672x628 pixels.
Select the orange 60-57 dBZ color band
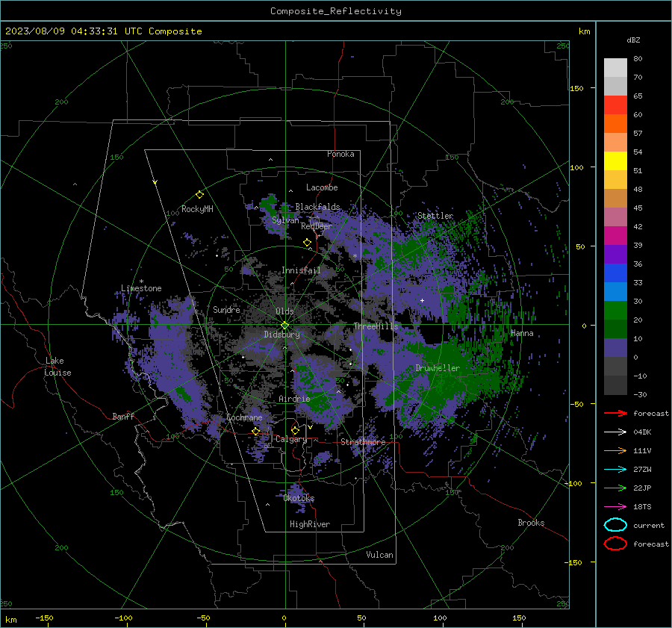point(615,124)
